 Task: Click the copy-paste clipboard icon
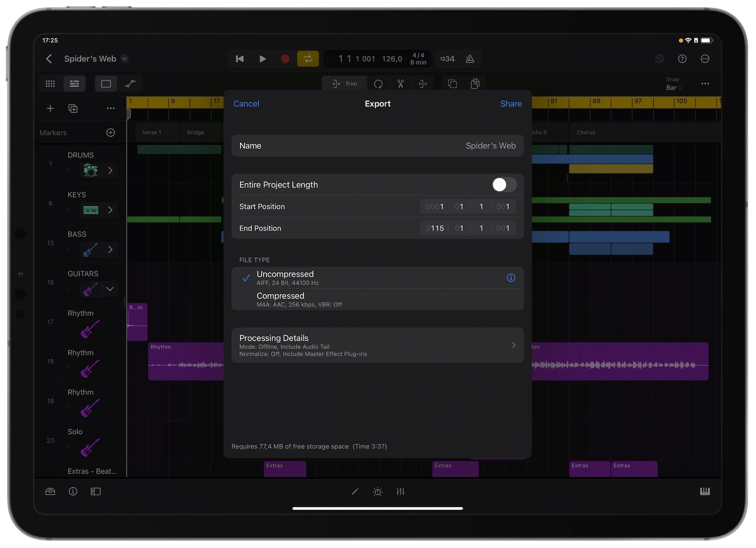[x=475, y=84]
